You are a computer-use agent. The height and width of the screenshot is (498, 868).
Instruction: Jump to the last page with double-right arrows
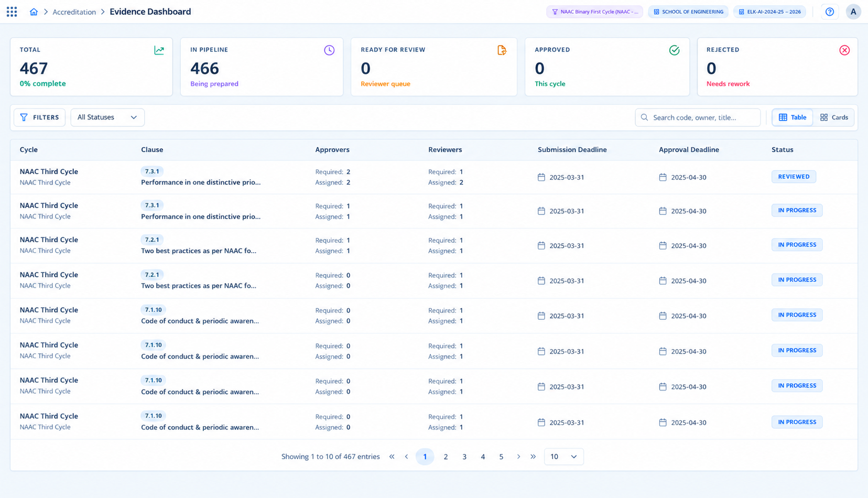[x=533, y=457]
